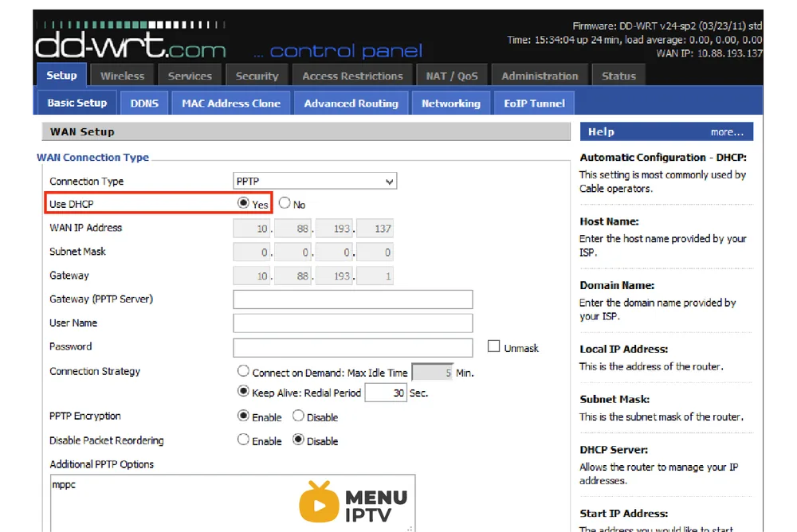Image resolution: width=797 pixels, height=532 pixels.
Task: Click the WAN Connection Type legend
Action: (93, 158)
